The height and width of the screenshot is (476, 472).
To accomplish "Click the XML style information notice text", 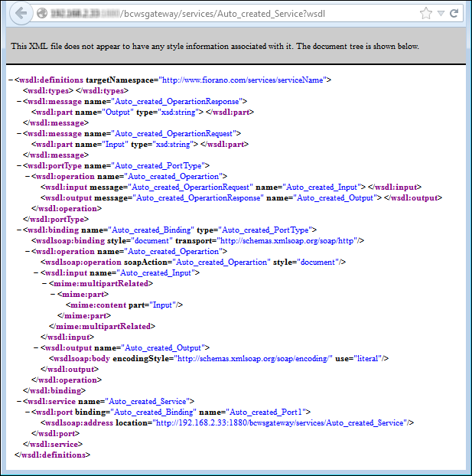I will 215,47.
